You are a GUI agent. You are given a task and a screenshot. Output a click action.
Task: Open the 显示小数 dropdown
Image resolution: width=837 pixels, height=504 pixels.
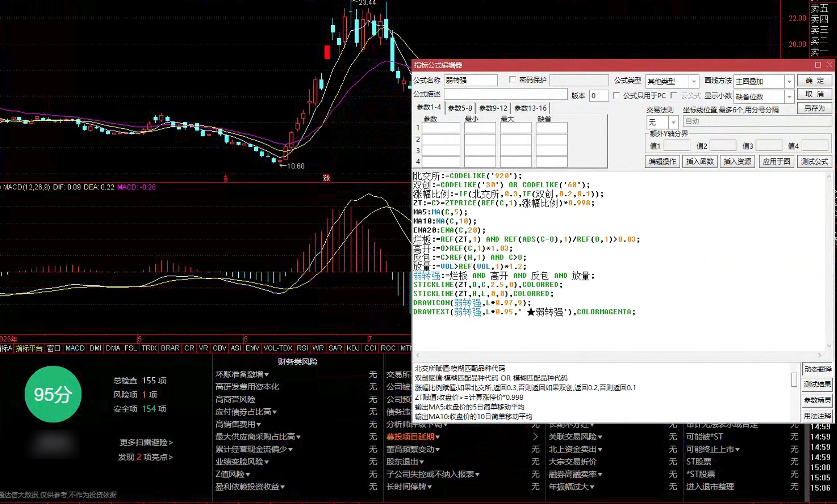pos(789,97)
